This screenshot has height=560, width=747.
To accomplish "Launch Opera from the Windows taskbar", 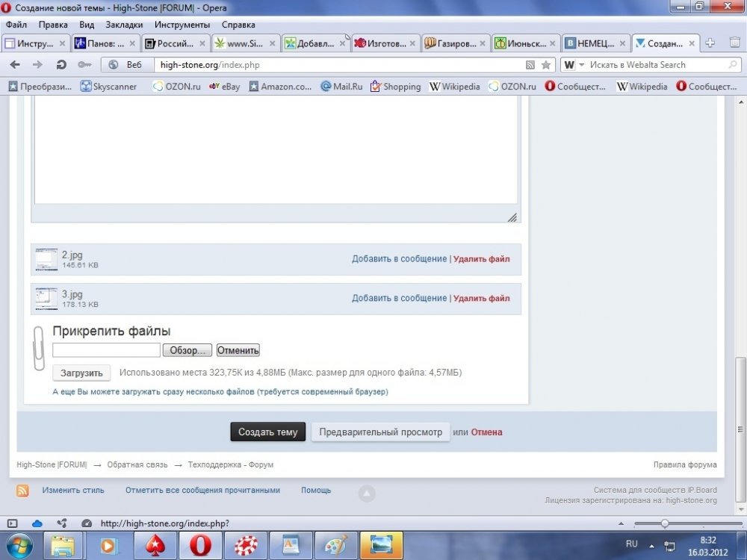I will 200,545.
